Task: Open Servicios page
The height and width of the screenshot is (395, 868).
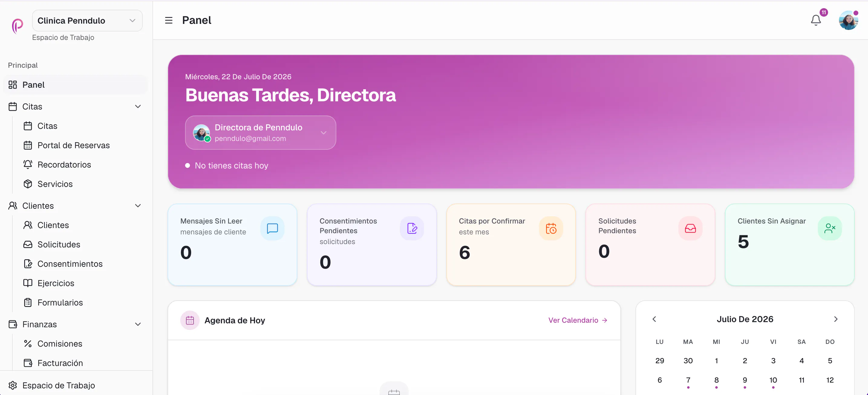Action: (83, 184)
